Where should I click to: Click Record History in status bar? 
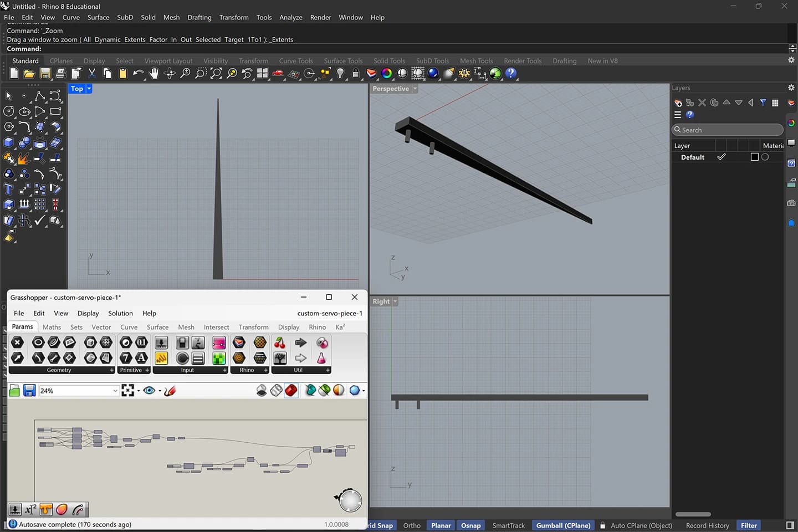click(x=707, y=525)
